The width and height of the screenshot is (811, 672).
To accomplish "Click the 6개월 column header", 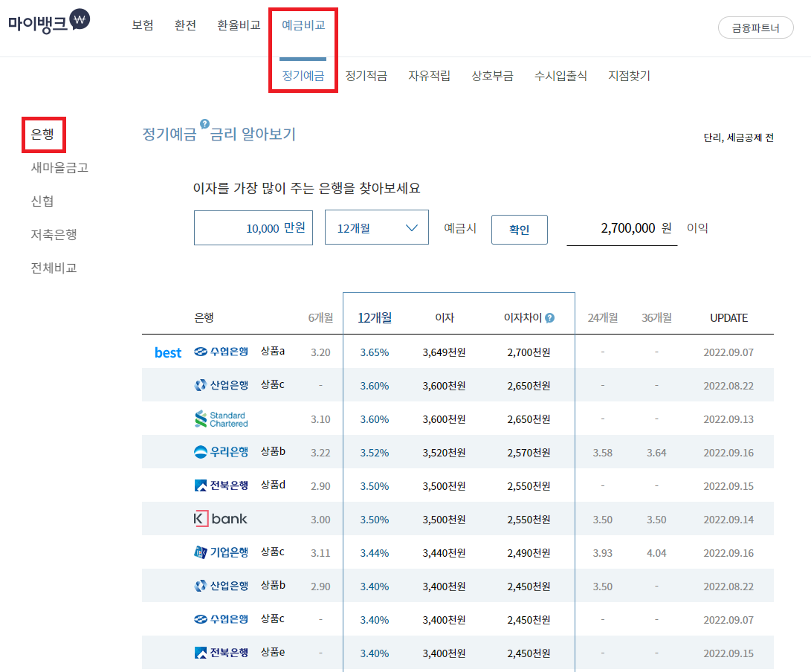I will click(320, 317).
